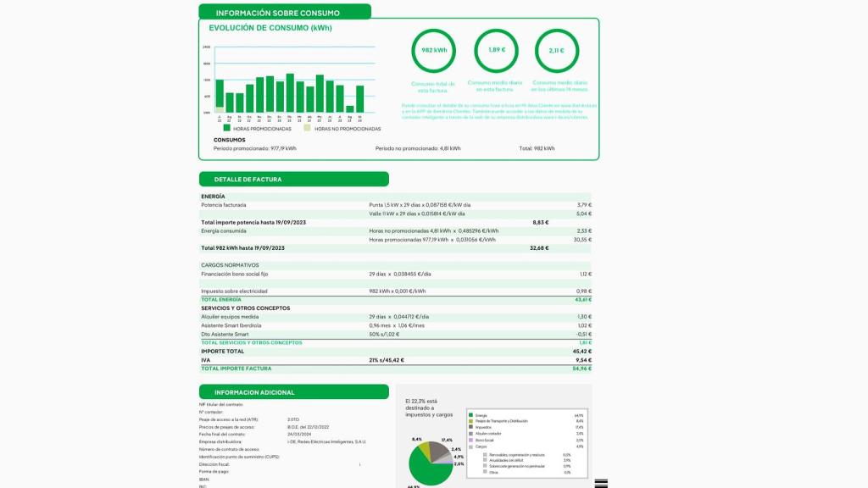The image size is (868, 488).
Task: Select the dark gray 'Impuestos' legend swatch
Action: (471, 427)
